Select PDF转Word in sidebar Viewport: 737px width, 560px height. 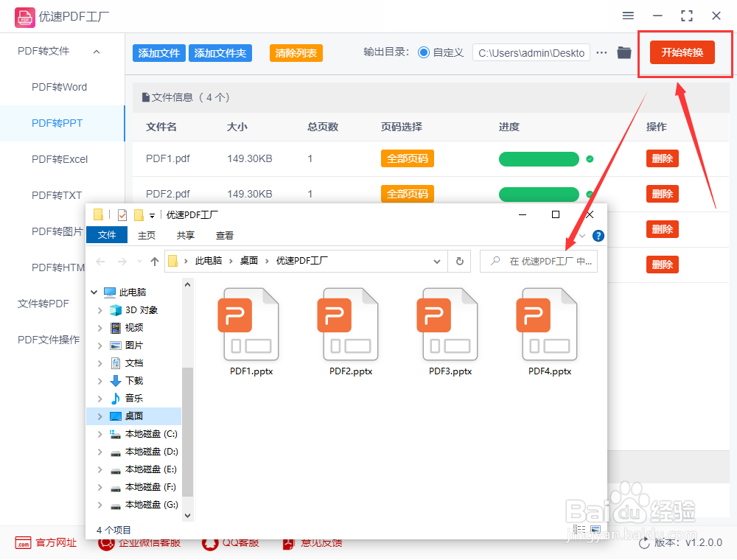(59, 88)
